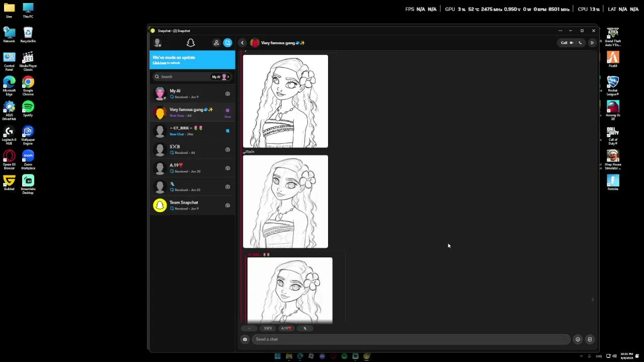Open the second Moana sketch image

point(285,202)
